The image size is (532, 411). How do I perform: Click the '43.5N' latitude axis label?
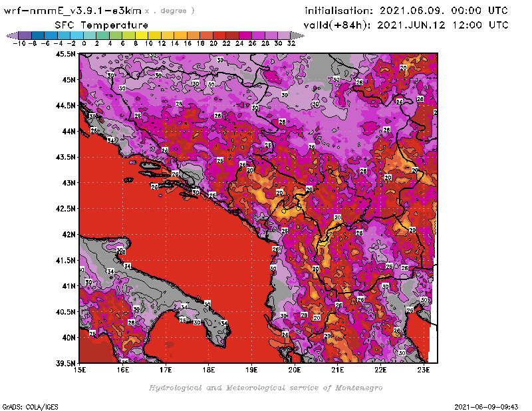pos(65,157)
